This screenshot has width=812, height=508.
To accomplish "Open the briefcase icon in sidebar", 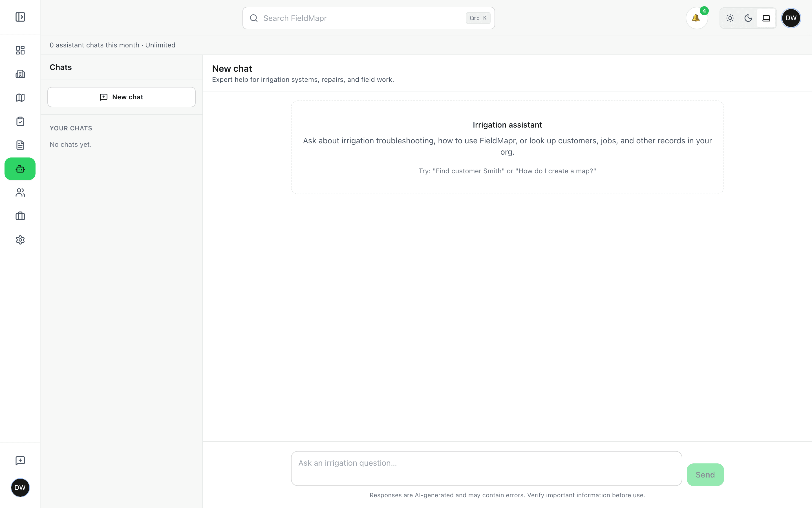I will (x=20, y=216).
